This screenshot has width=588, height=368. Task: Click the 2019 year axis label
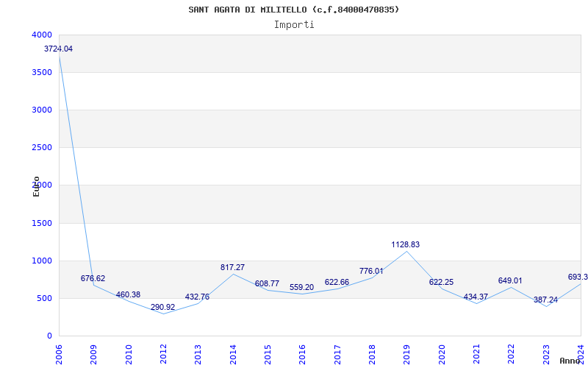pos(406,355)
